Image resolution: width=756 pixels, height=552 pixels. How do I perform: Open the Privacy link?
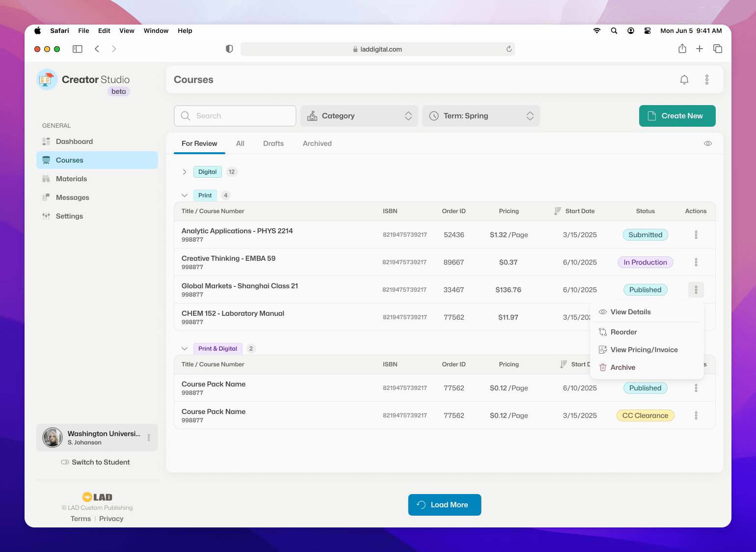point(111,519)
